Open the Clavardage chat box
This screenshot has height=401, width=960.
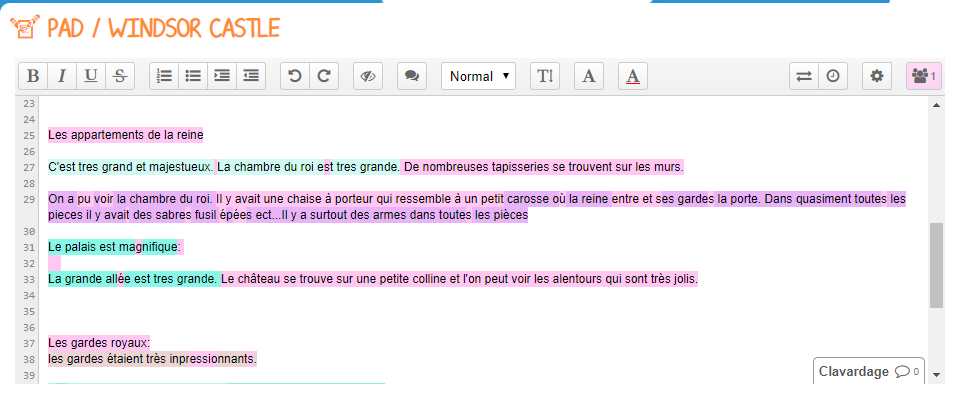pyautogui.click(x=868, y=371)
